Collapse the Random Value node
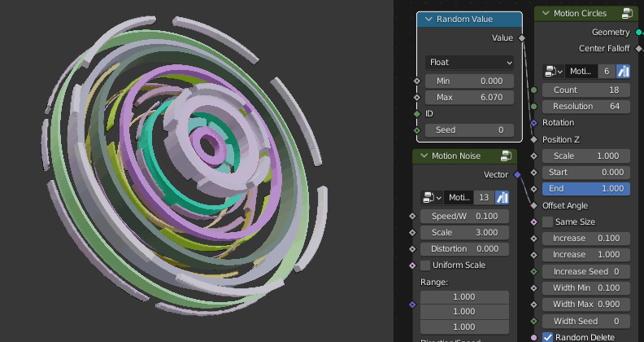 pyautogui.click(x=429, y=20)
